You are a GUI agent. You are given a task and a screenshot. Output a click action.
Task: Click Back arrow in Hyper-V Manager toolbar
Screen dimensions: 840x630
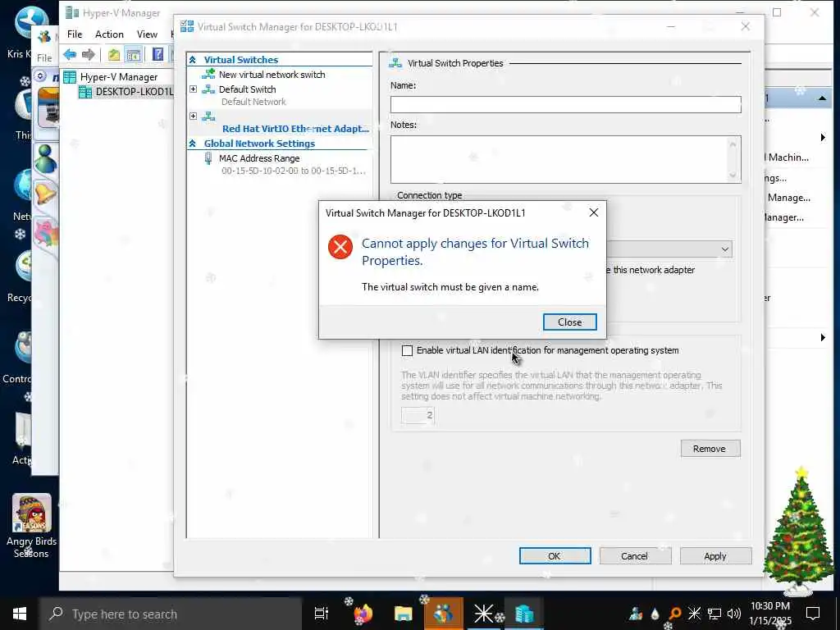pyautogui.click(x=70, y=54)
